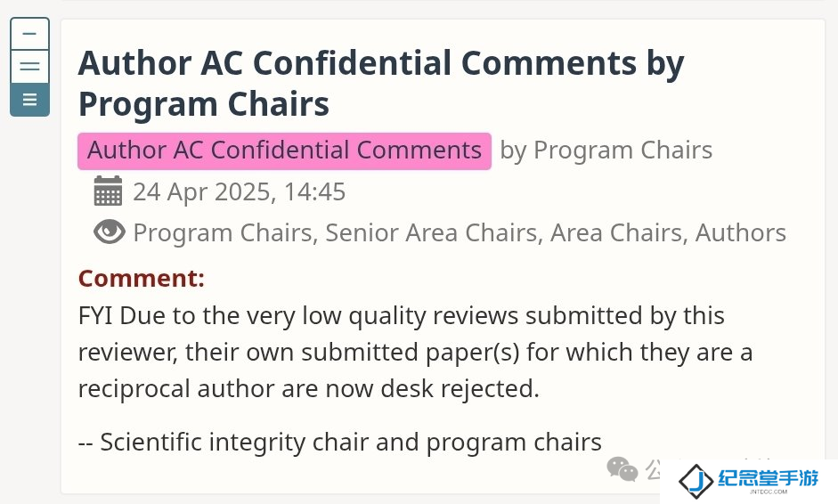
Task: Click the WeChat chat-bubble watermark icon
Action: pyautogui.click(x=622, y=469)
